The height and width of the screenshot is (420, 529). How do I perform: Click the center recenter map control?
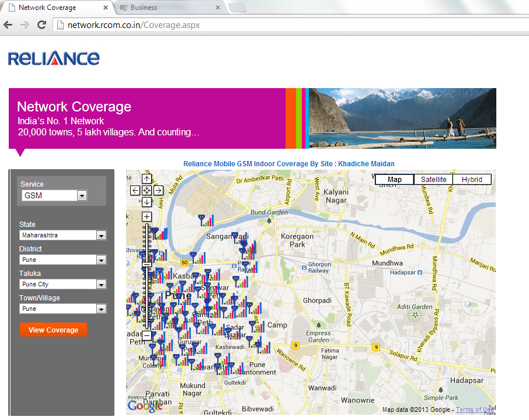point(147,191)
